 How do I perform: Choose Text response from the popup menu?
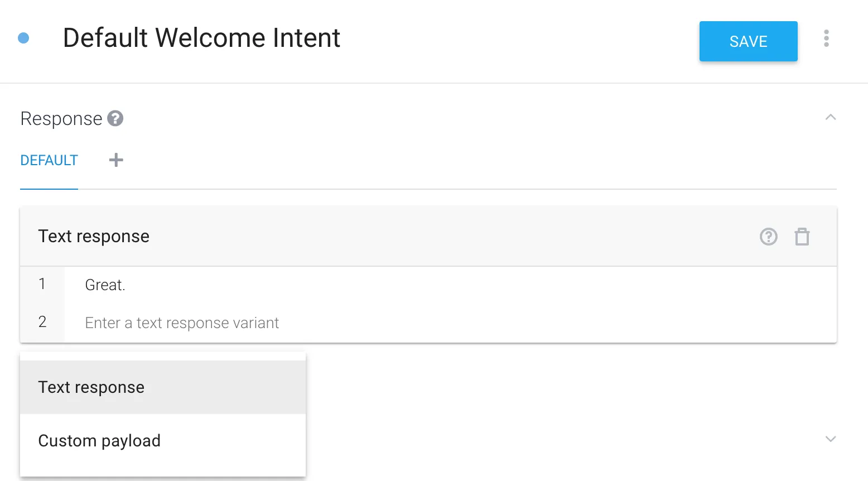[x=163, y=387]
